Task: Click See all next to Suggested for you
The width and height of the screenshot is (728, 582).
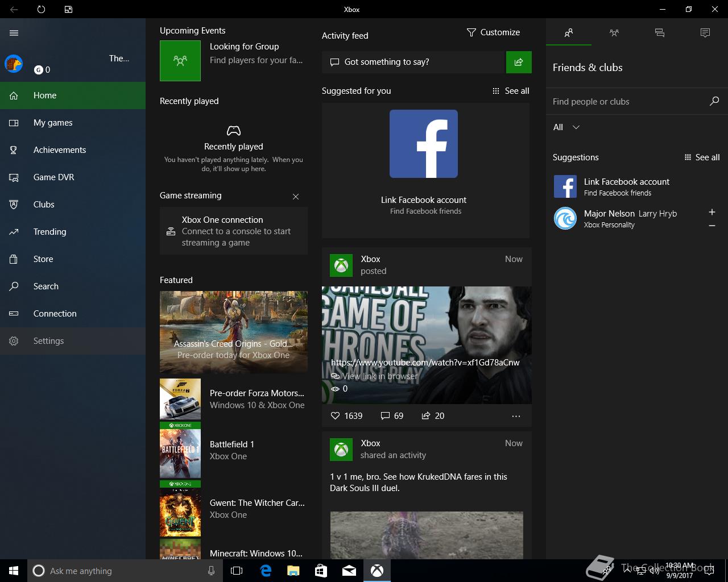Action: coord(511,91)
